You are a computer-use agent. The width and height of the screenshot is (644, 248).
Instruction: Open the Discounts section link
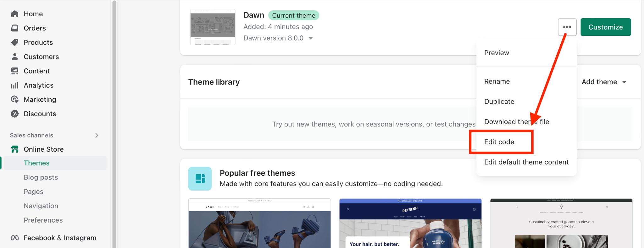[x=40, y=114]
